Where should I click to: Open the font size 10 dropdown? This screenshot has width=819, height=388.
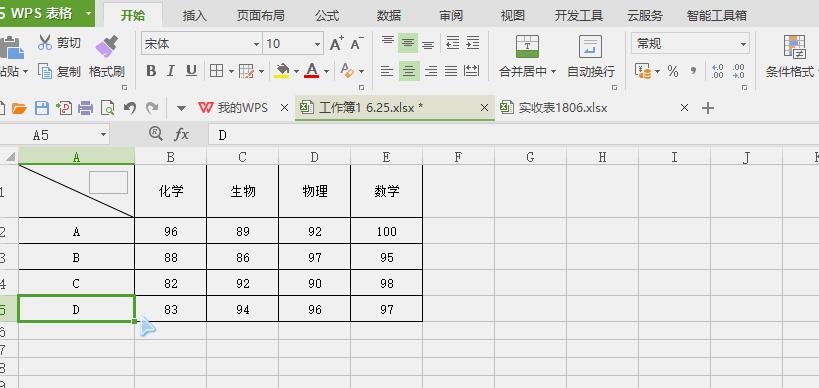pyautogui.click(x=318, y=44)
